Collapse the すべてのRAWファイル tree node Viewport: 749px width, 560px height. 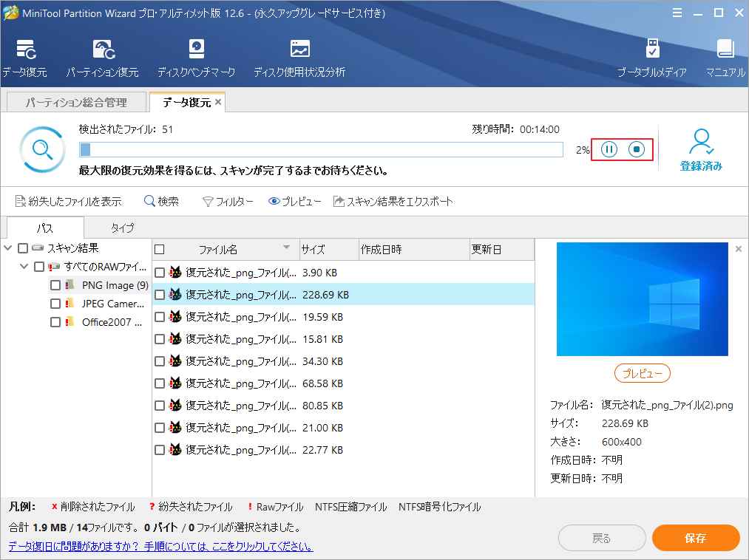pos(24,267)
